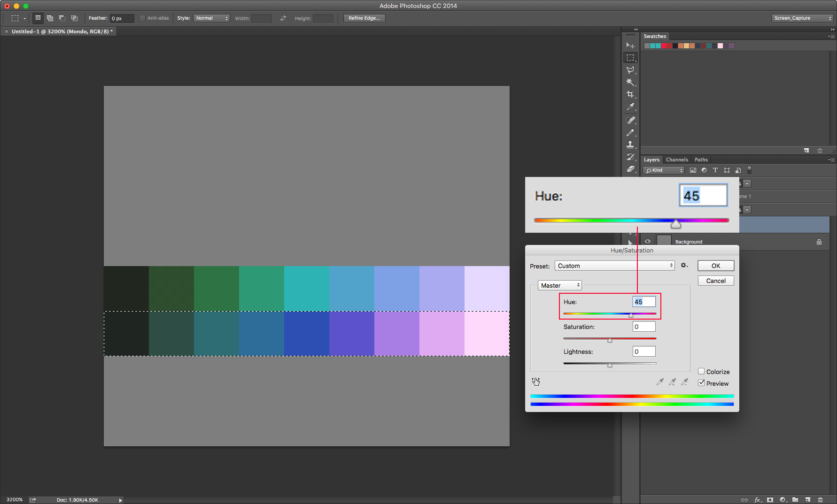Viewport: 837px width, 504px height.
Task: Click OK in the Hue/Saturation dialog
Action: tap(715, 266)
